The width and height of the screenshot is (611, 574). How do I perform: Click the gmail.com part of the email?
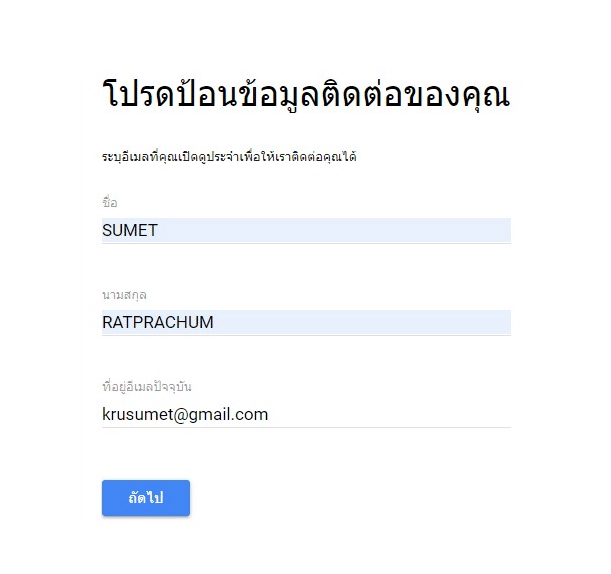point(228,415)
